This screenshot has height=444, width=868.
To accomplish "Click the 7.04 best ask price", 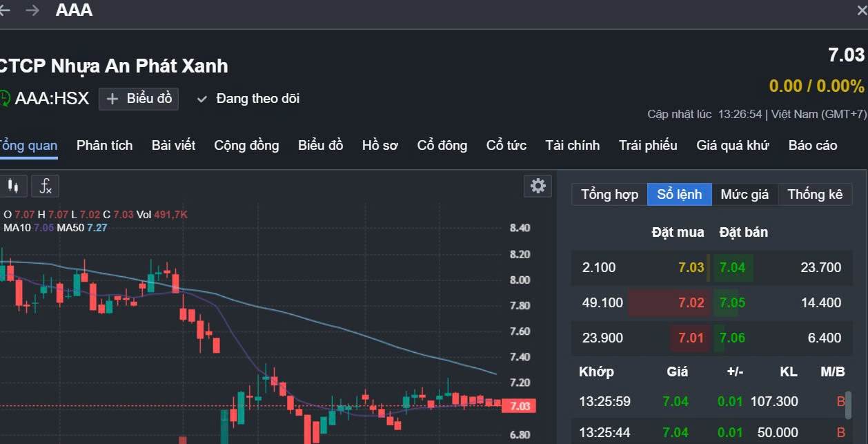I will tap(732, 267).
